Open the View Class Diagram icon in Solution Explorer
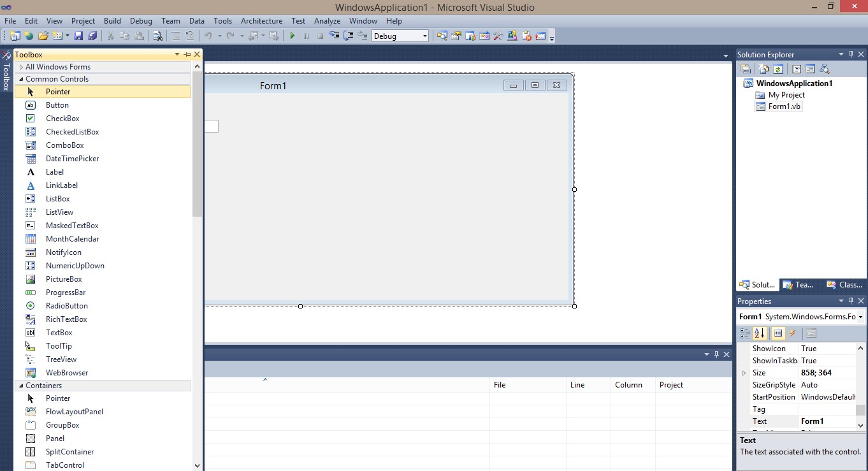 pos(825,68)
